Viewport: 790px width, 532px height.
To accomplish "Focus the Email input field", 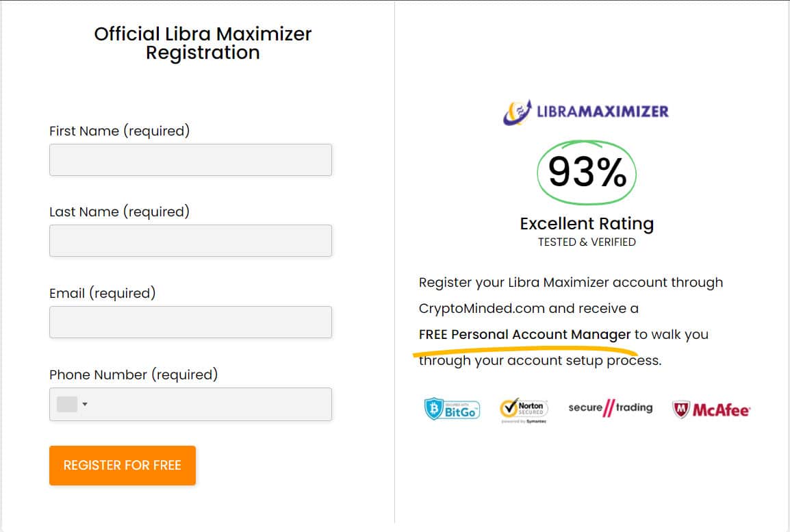I will pos(190,322).
